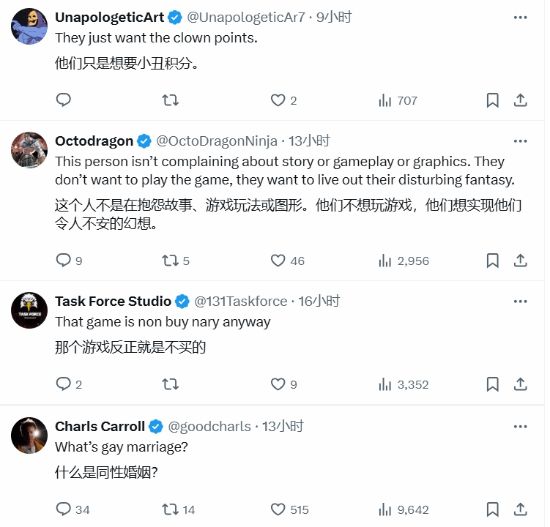Open more options for UnapologeticArt's tweet

point(520,18)
